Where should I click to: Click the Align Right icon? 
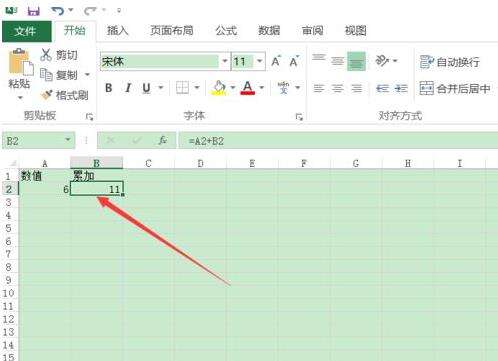[357, 88]
